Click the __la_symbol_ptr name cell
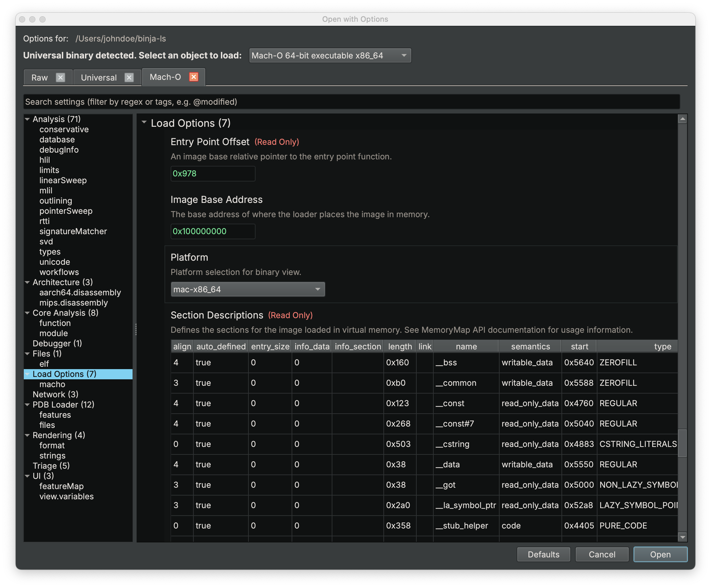Screen dimensions: 711x588 [466, 505]
